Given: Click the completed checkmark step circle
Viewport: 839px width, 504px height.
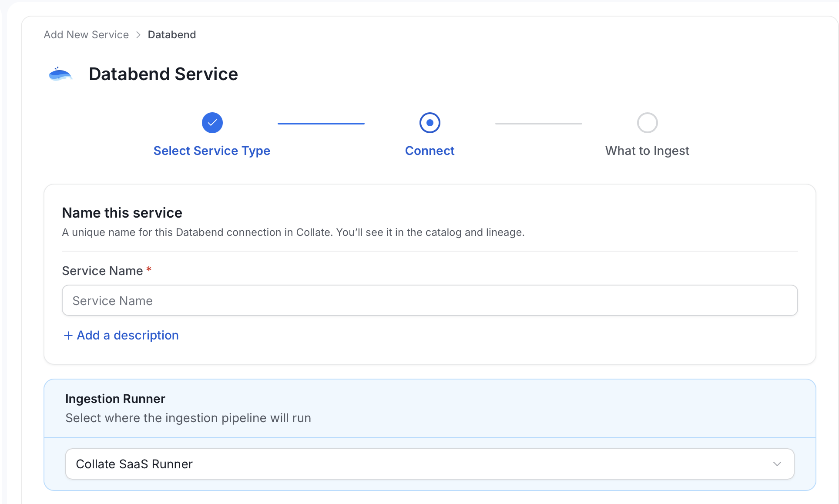Looking at the screenshot, I should coord(212,123).
